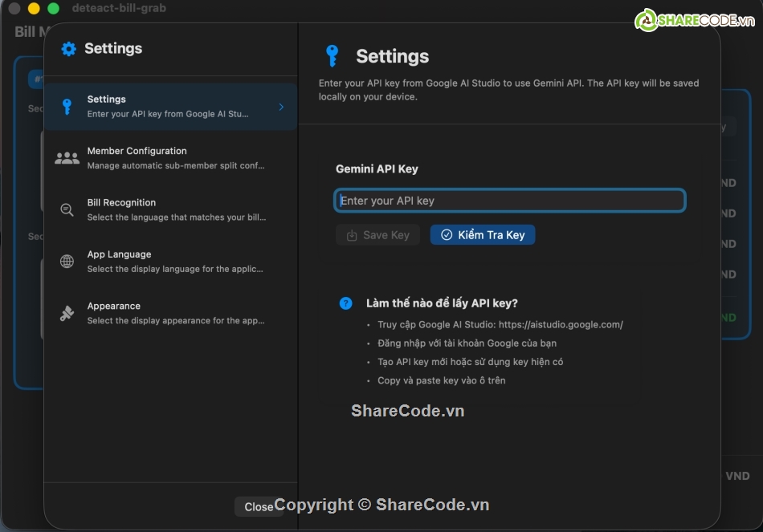
Task: Click the blue question mark help icon
Action: 345,303
